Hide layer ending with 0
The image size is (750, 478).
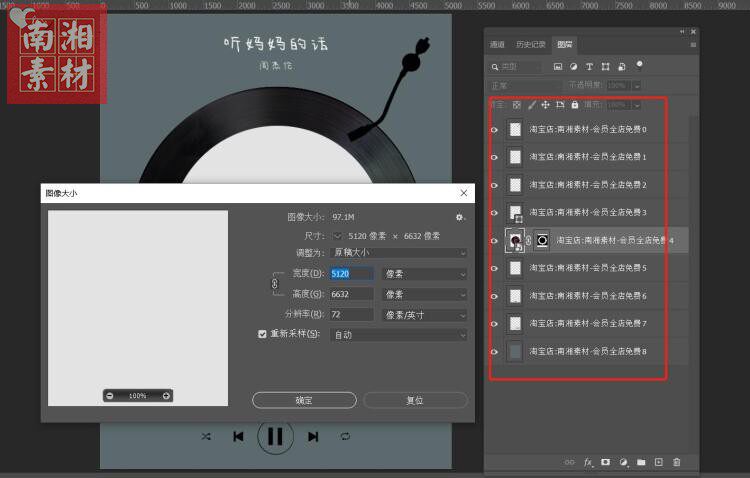point(494,130)
